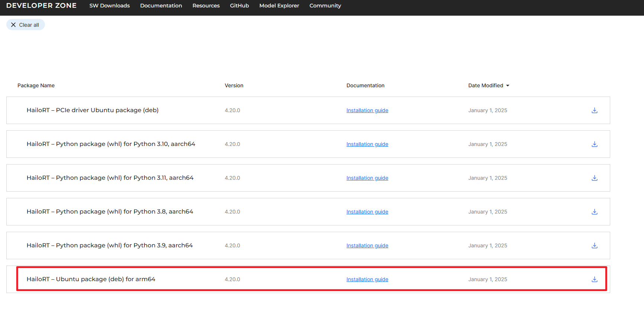
Task: Click January 1, 2025 date in Ubuntu arm64 row
Action: (x=488, y=279)
